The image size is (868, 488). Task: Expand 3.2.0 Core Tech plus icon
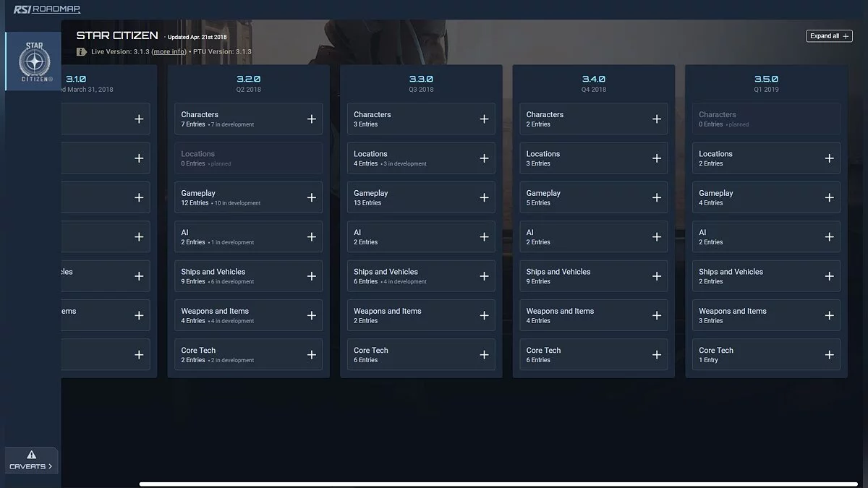[312, 355]
